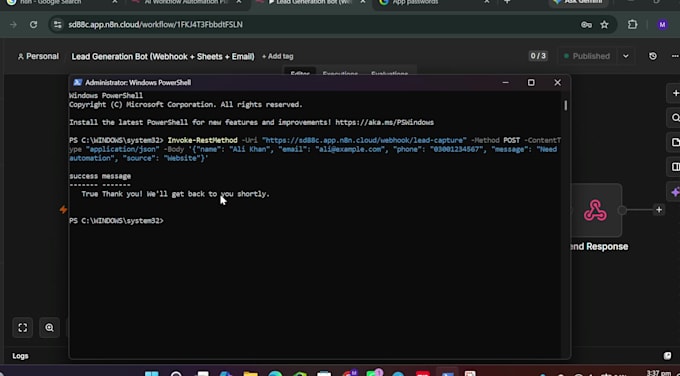Open a new Chrome tab

point(507,2)
